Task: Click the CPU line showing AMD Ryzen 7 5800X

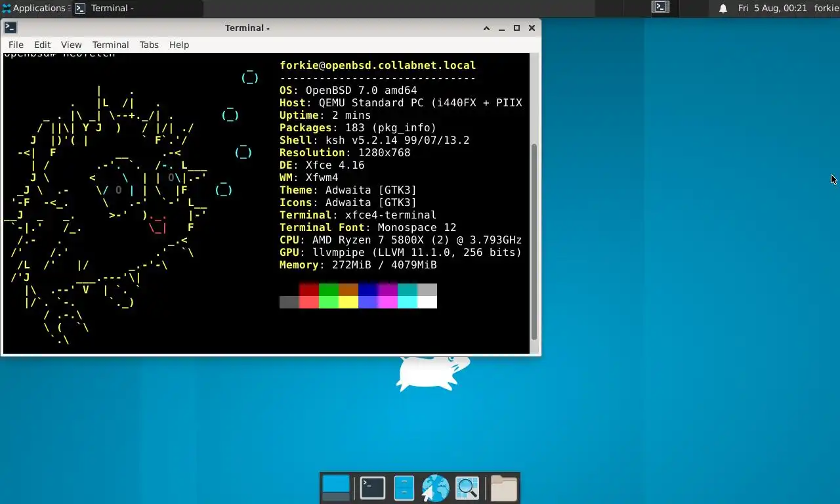Action: pos(401,240)
